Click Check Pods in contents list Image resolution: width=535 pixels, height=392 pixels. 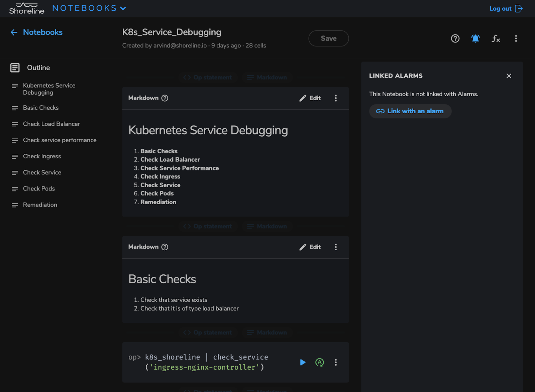point(157,193)
